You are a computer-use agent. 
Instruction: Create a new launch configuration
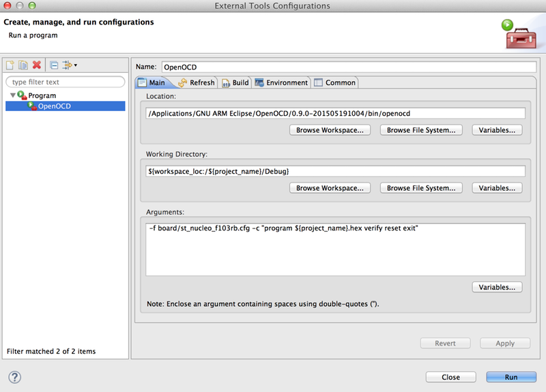click(x=10, y=65)
